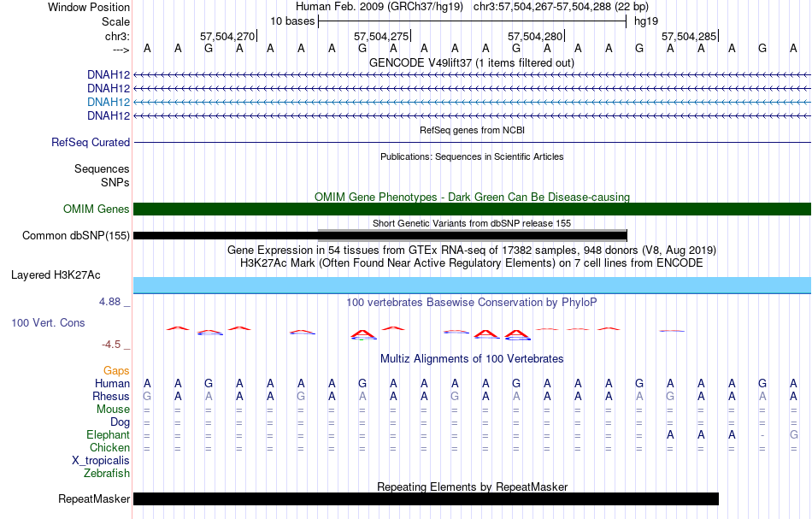
Task: Click the hg19 label beside the scale bar
Action: tap(646, 21)
